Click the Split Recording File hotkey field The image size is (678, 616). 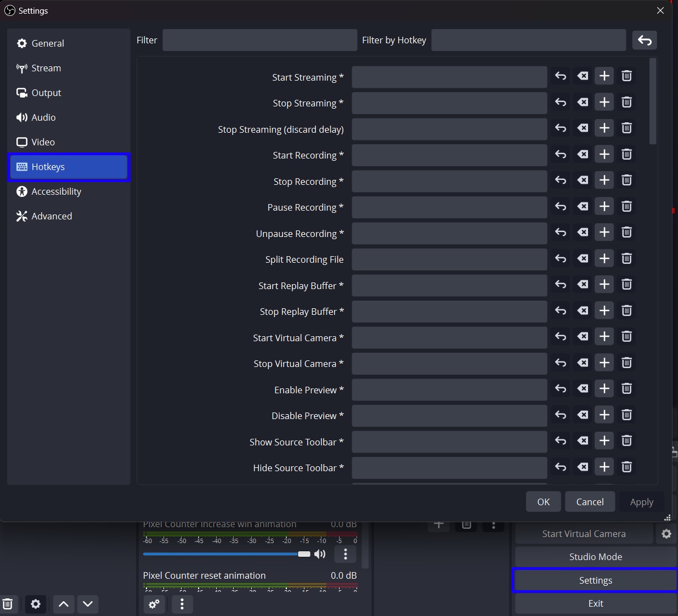point(449,259)
